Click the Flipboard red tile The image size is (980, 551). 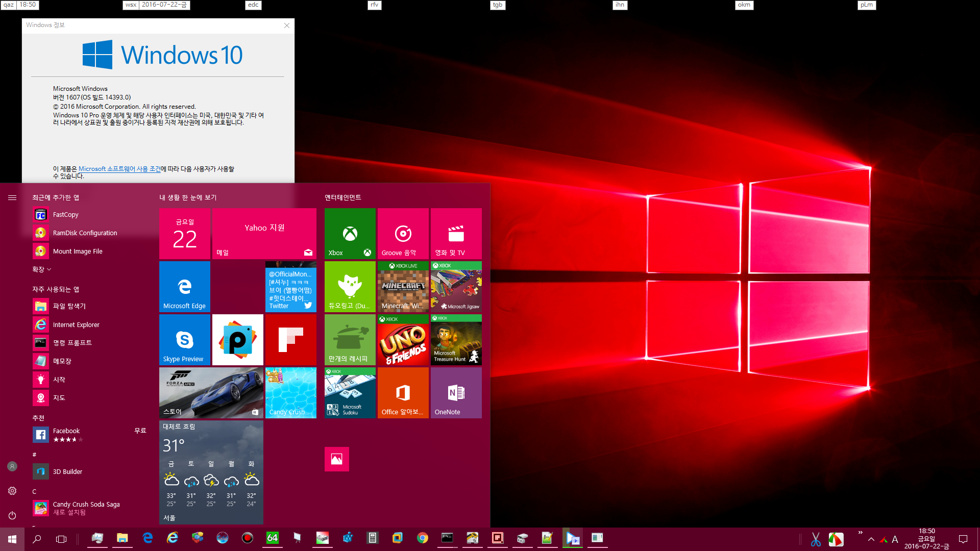290,339
